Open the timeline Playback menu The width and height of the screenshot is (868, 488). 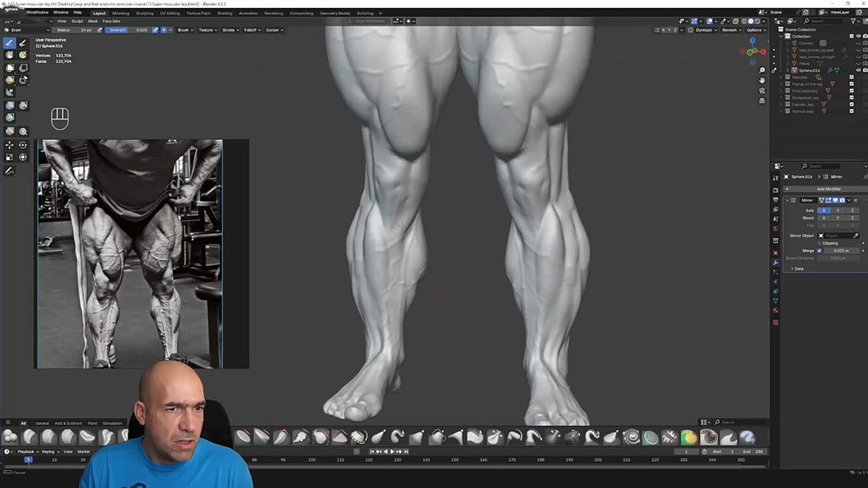(x=28, y=451)
